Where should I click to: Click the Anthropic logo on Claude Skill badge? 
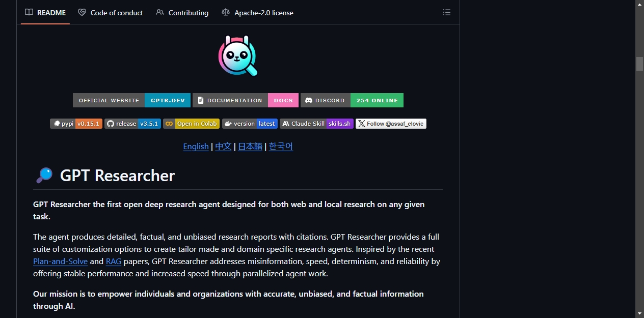[286, 124]
